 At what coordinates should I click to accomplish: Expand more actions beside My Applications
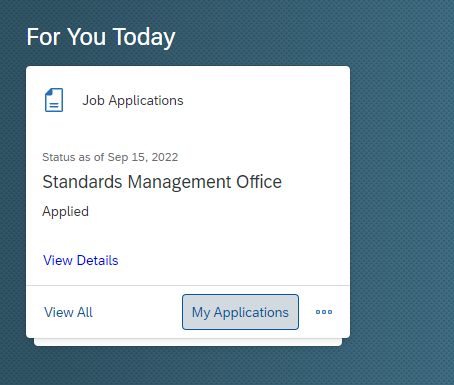324,312
